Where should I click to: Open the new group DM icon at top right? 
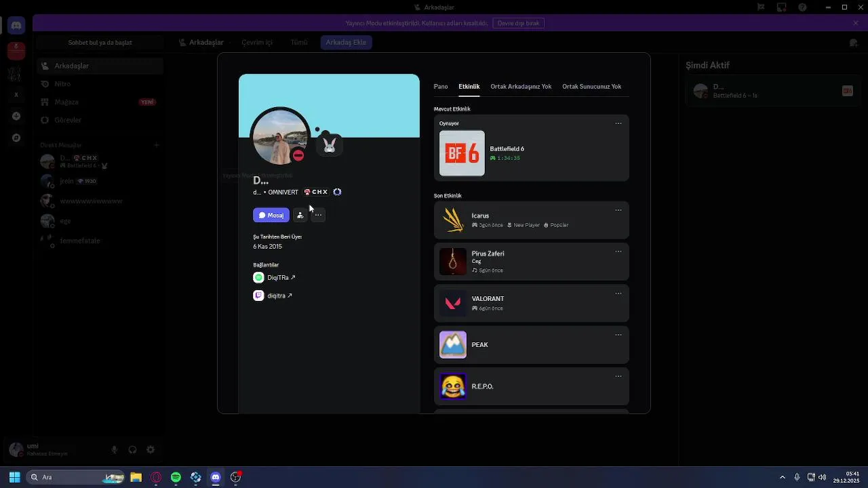coord(854,43)
